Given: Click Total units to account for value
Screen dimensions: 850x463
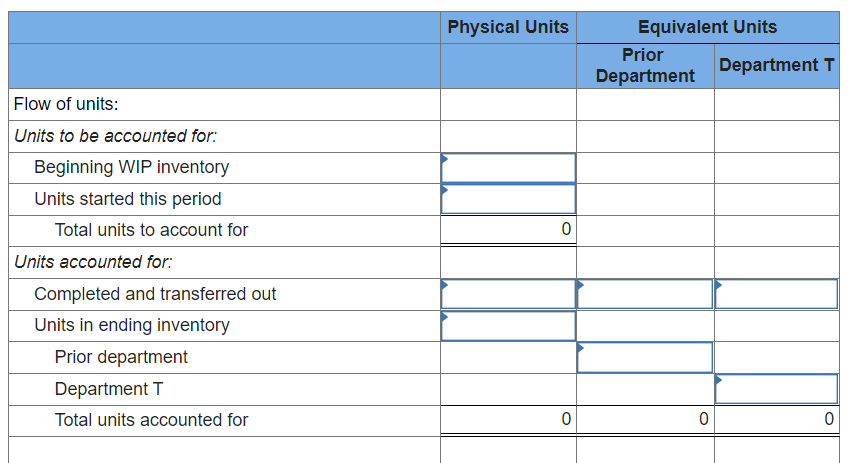Looking at the screenshot, I should pyautogui.click(x=566, y=229).
